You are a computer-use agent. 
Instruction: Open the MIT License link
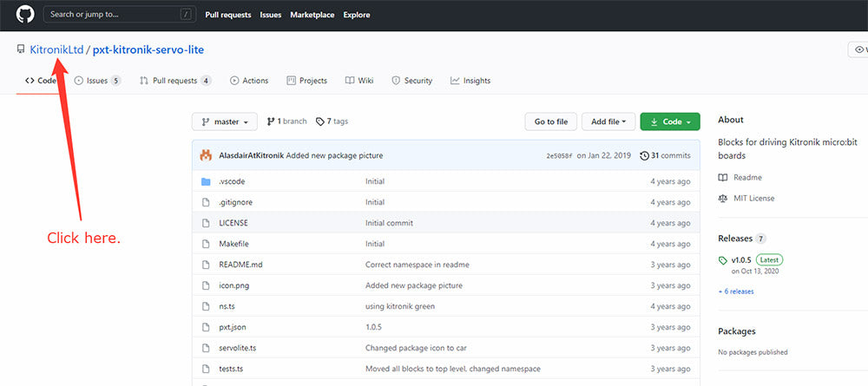(x=746, y=198)
